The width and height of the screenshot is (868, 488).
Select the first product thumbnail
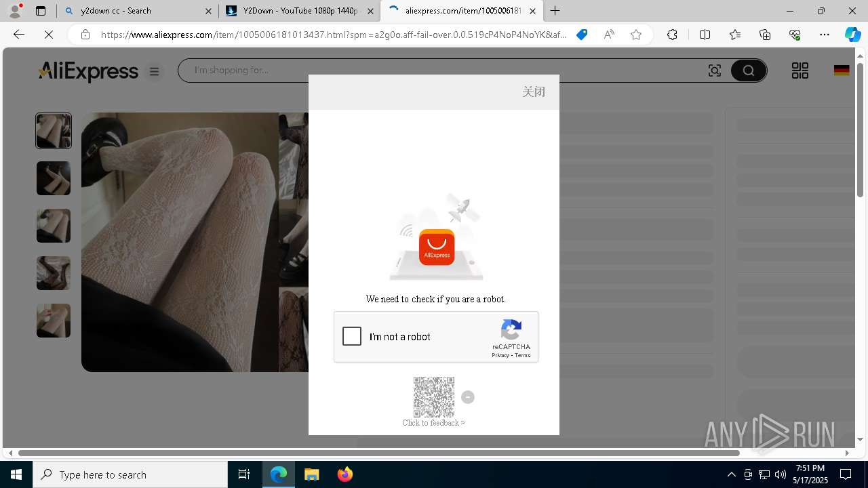(x=54, y=131)
